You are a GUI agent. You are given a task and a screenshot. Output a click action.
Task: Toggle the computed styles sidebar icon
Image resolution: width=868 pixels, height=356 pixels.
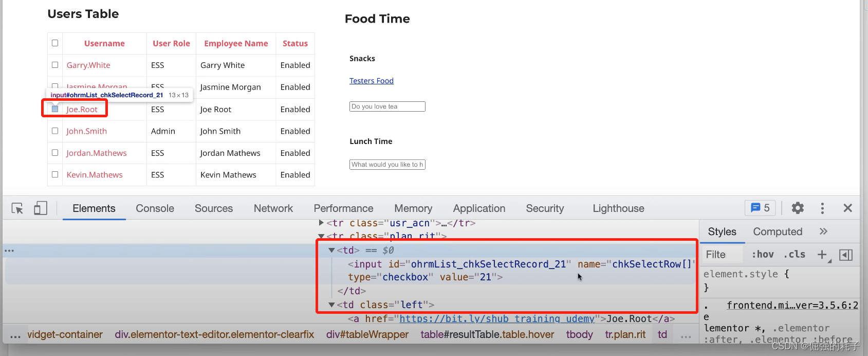[x=846, y=255]
